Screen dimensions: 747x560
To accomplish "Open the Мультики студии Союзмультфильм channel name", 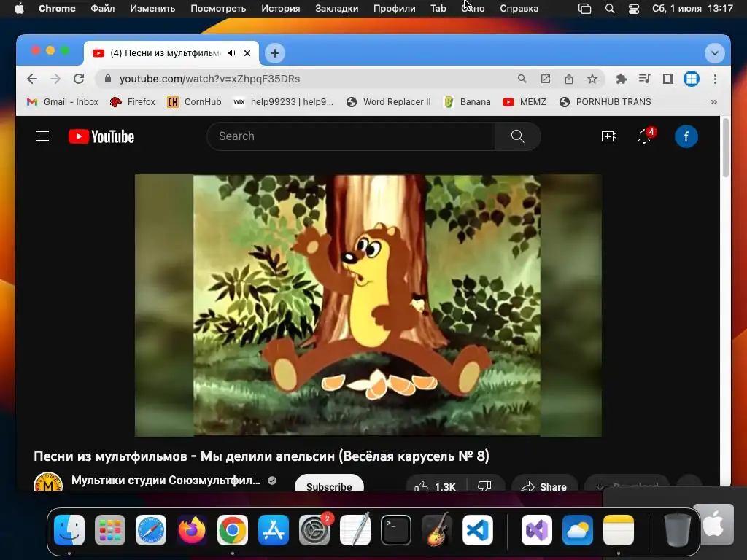I will (x=166, y=480).
